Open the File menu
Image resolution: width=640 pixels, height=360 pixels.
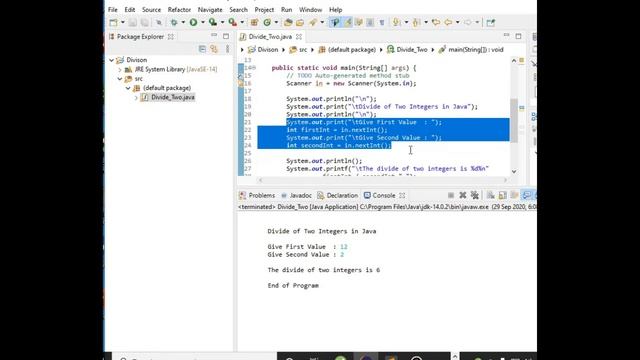(113, 9)
